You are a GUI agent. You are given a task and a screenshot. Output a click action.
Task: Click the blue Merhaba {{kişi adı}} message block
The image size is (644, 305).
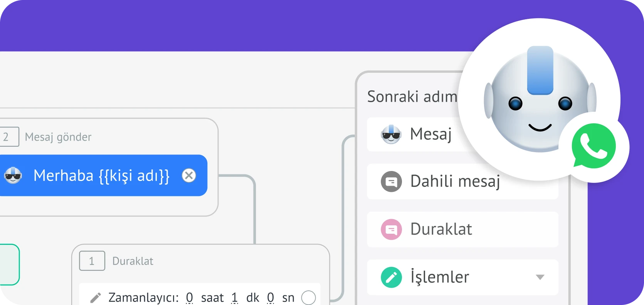[x=101, y=176]
